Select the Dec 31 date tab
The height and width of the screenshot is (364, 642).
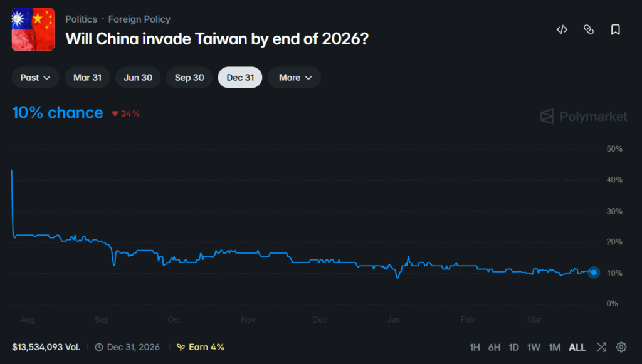240,78
